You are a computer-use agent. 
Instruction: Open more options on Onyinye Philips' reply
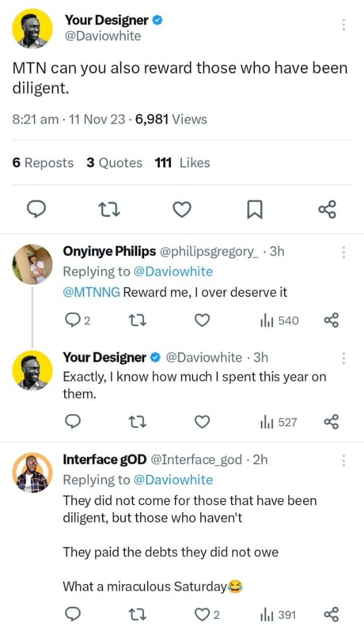(x=344, y=252)
